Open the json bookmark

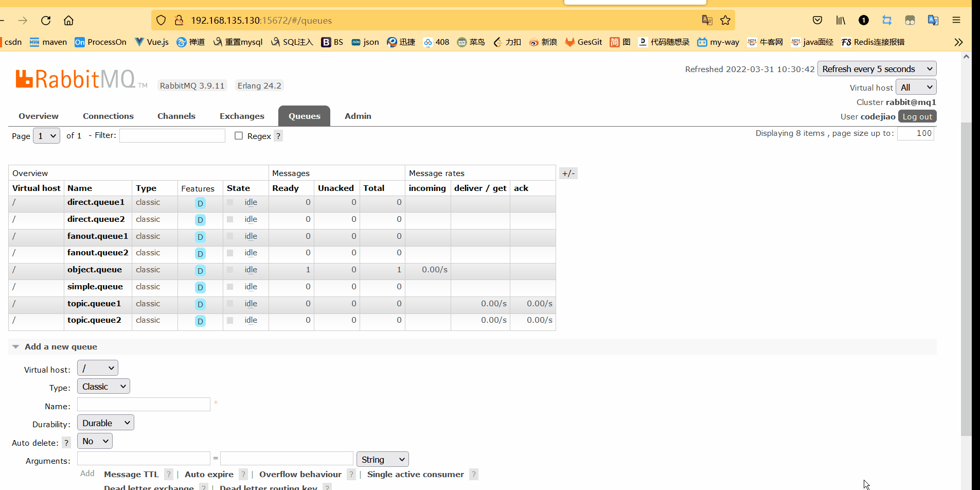[365, 42]
